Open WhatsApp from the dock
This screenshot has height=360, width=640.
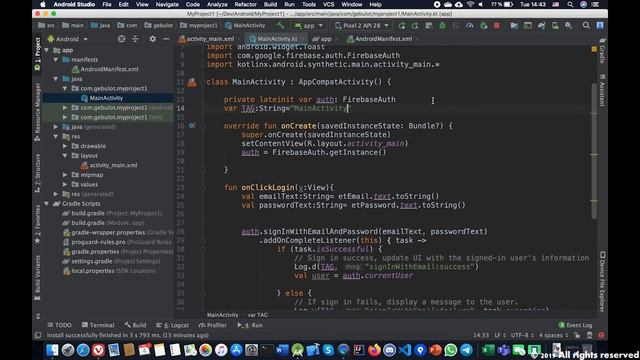pyautogui.click(x=451, y=350)
